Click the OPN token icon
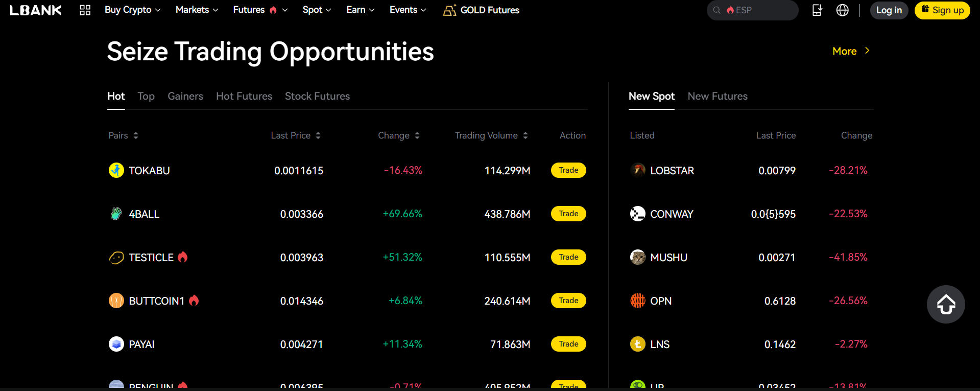The image size is (980, 391). [637, 301]
